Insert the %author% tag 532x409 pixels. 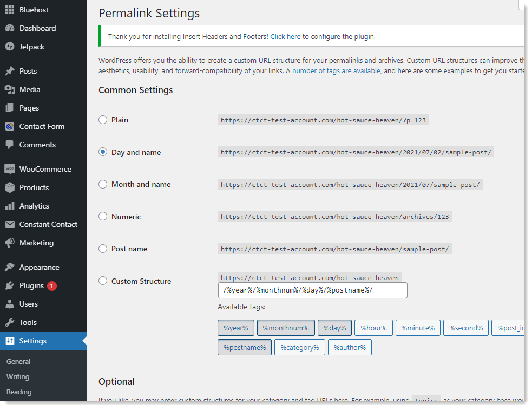click(x=350, y=347)
